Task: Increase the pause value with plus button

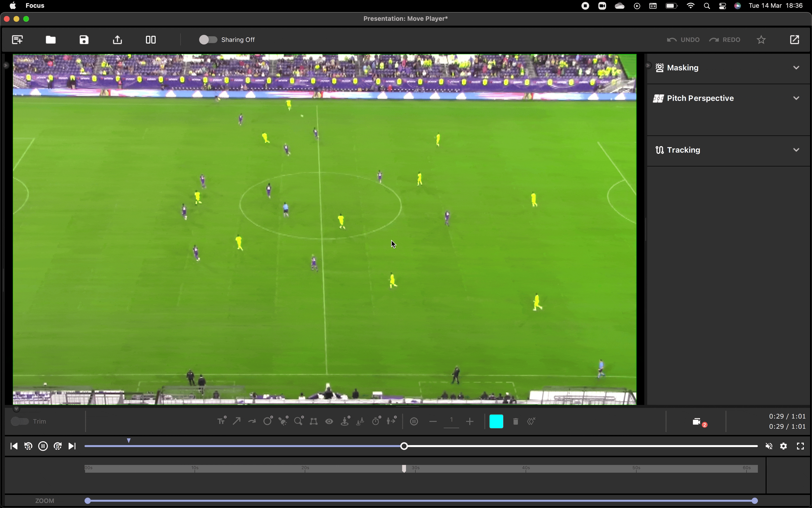Action: 470,421
